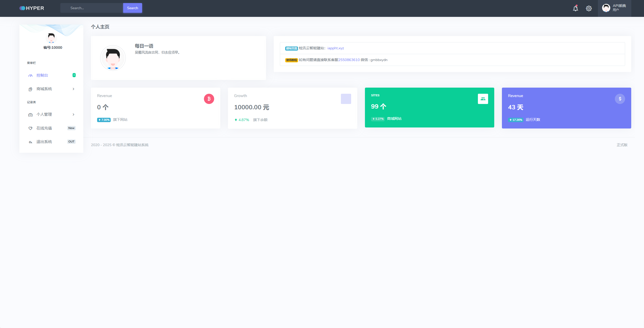Click the OUT badge on 退出系统
Screen dimensions: 644x328
pos(71,142)
